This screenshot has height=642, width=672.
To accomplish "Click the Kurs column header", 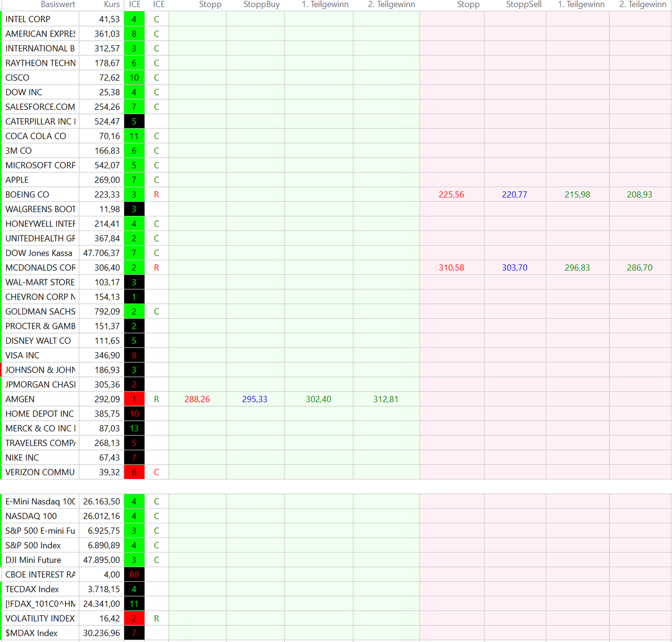I will click(x=111, y=4).
